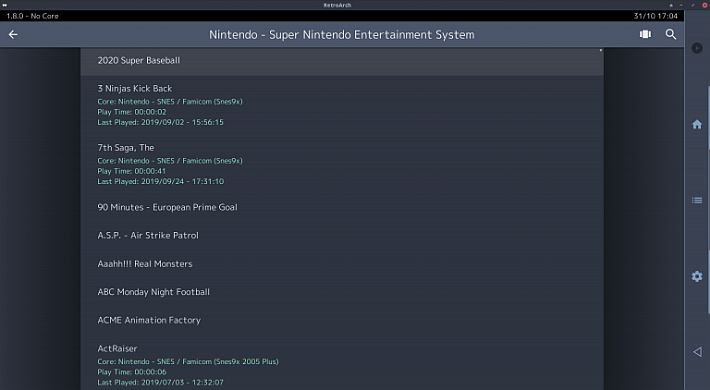Switch playlist thumbnail view mode icon
The image size is (710, 390).
click(x=645, y=34)
